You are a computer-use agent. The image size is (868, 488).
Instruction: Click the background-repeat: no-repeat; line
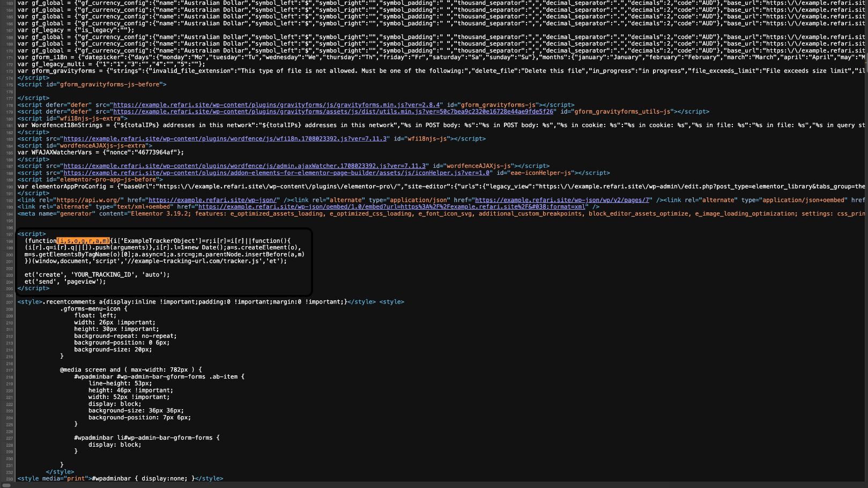point(125,336)
